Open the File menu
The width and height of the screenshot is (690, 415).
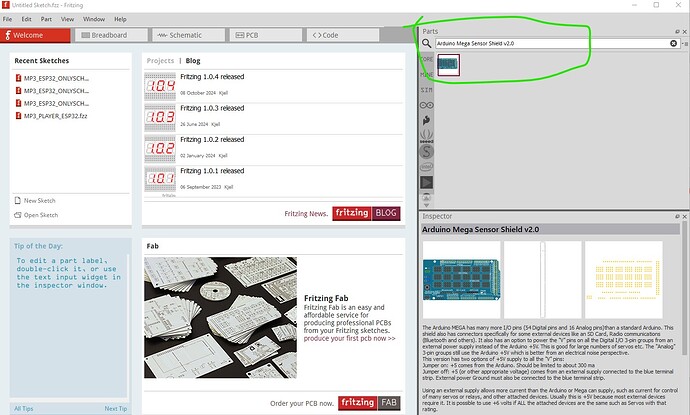pyautogui.click(x=7, y=19)
